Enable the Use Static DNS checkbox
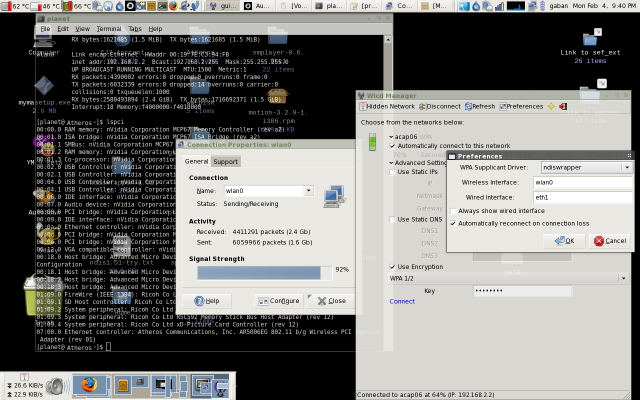The width and height of the screenshot is (640, 400). (x=392, y=220)
